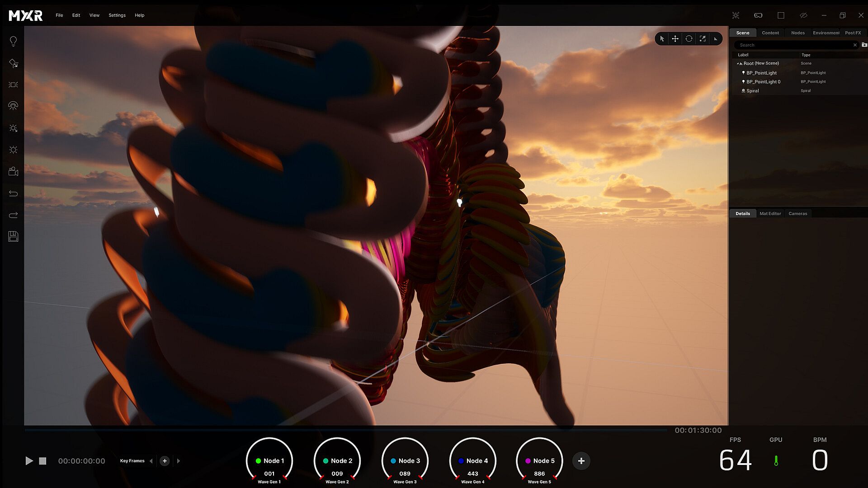The image size is (868, 488).
Task: Click the sun light icon in sidebar
Action: point(13,150)
